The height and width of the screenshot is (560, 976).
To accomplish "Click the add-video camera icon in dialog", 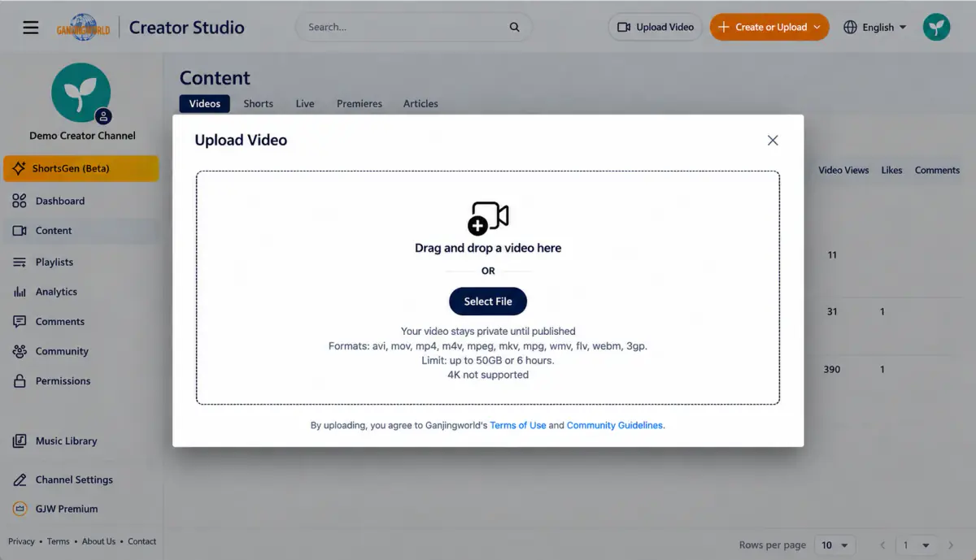I will pos(488,218).
